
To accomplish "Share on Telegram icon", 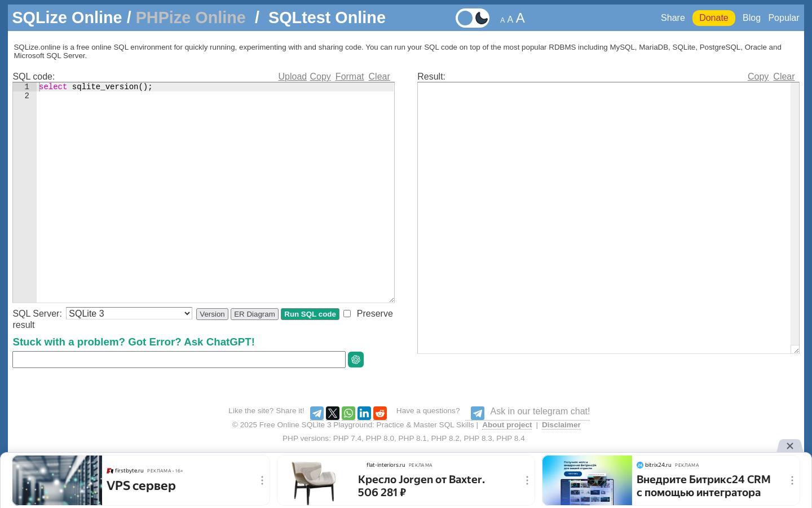I will (317, 413).
